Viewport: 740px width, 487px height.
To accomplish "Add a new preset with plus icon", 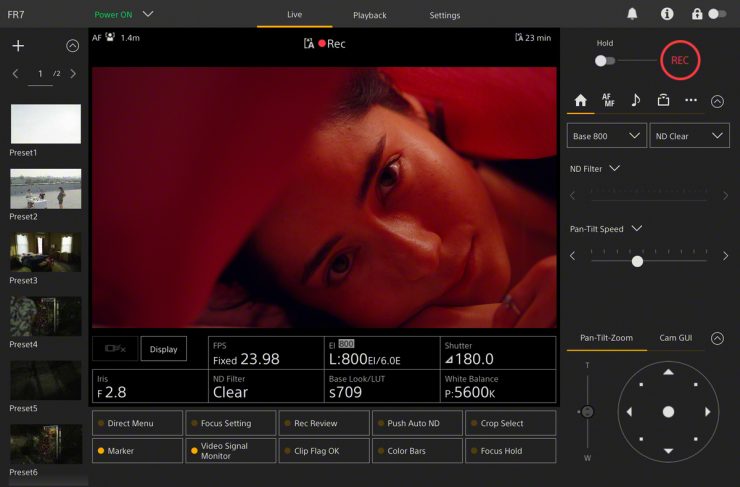I will 18,46.
